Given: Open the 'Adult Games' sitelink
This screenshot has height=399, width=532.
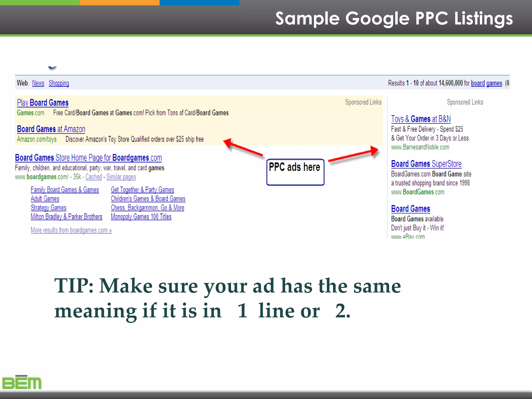Looking at the screenshot, I should point(45,199).
